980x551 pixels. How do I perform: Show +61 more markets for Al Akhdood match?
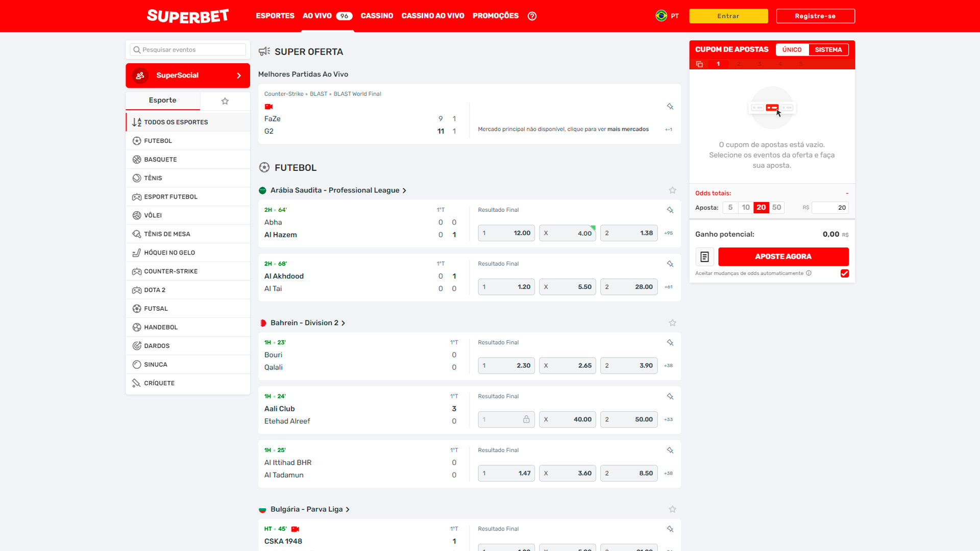[669, 287]
